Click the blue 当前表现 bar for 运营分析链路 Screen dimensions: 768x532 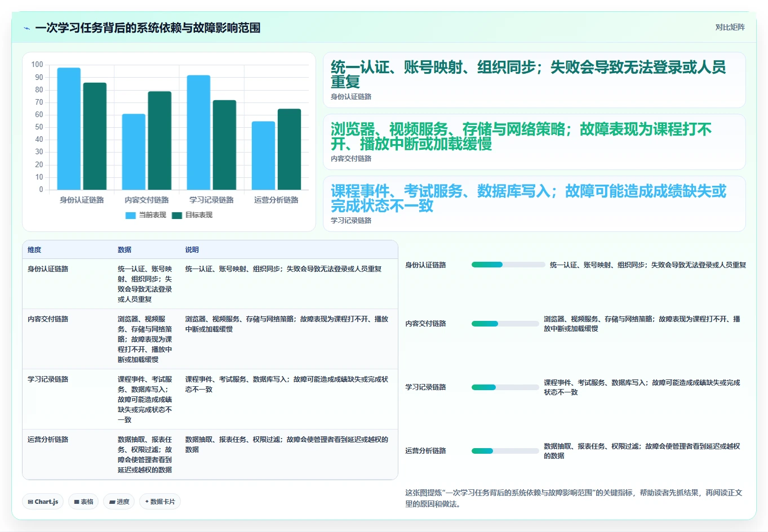click(263, 155)
